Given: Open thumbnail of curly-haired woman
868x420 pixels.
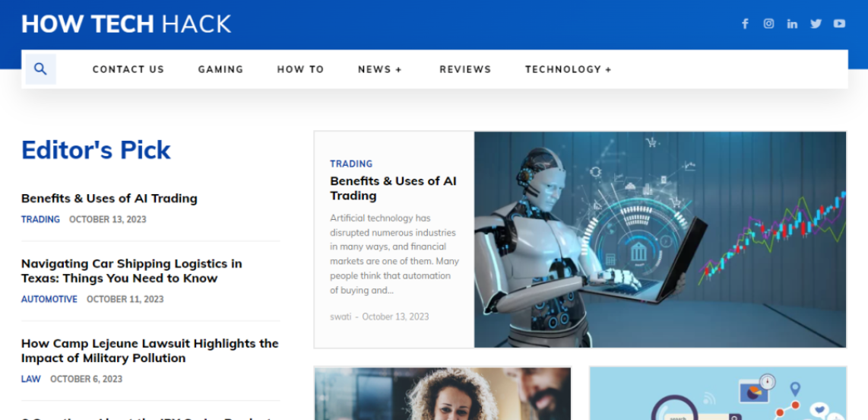Looking at the screenshot, I should coord(443,393).
